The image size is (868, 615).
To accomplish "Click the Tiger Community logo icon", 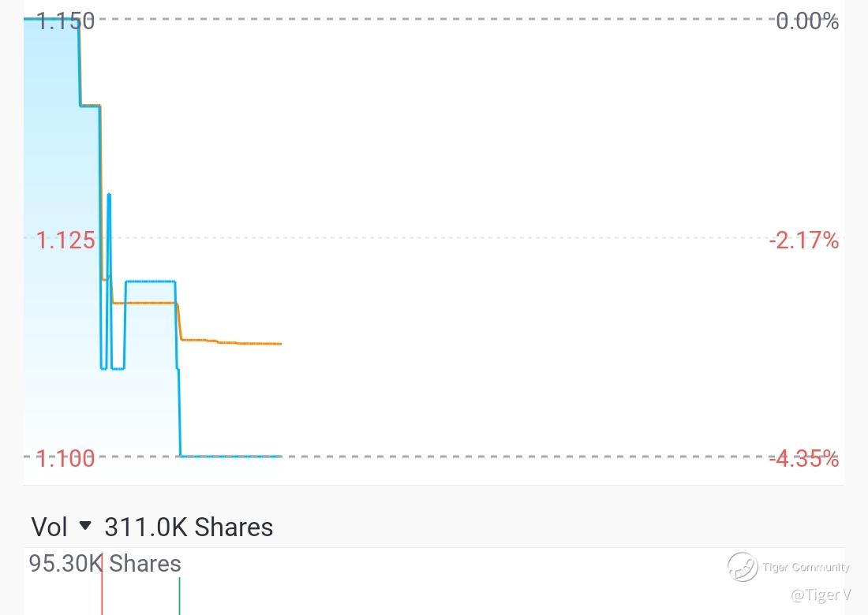I will pos(743,566).
